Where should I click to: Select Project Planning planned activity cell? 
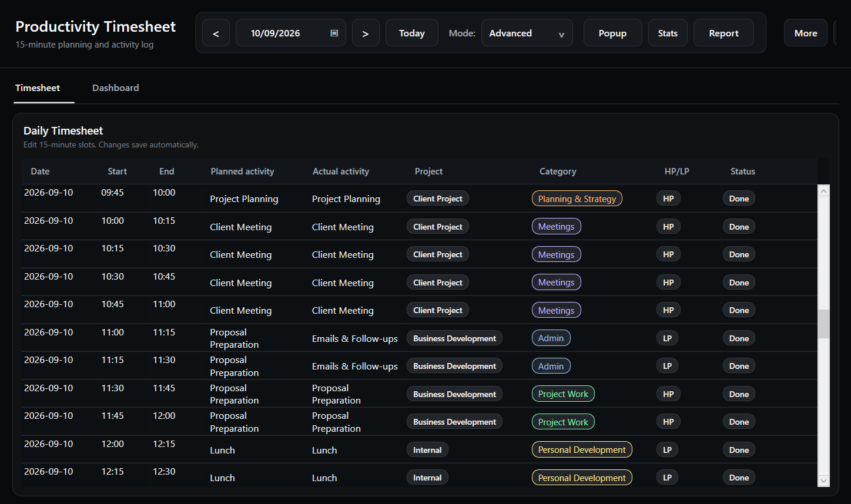[244, 199]
